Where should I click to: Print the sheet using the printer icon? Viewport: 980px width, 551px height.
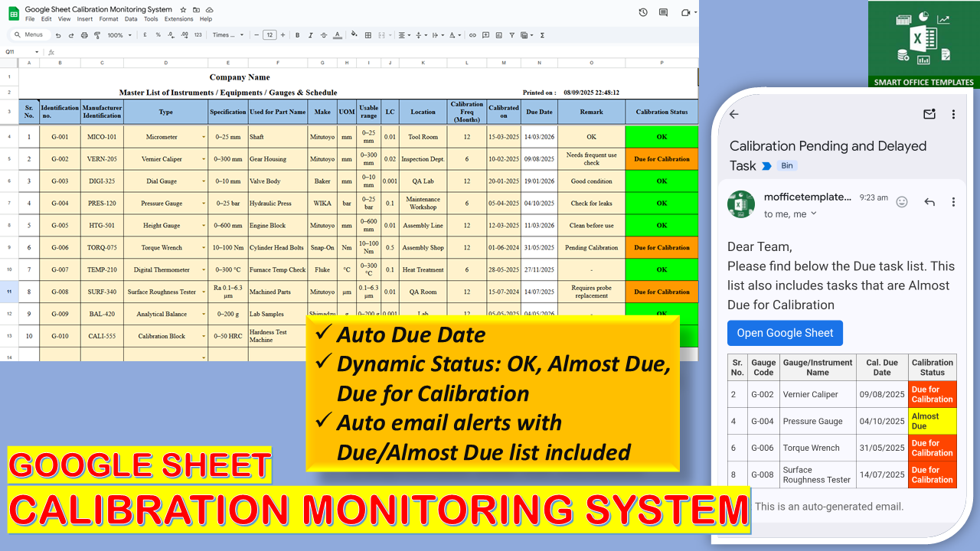coord(83,35)
